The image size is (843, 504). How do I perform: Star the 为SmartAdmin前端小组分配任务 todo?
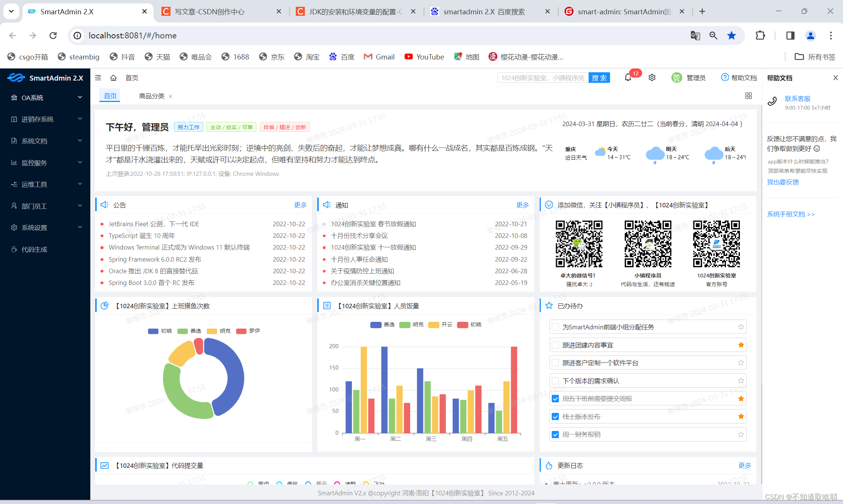click(x=741, y=327)
